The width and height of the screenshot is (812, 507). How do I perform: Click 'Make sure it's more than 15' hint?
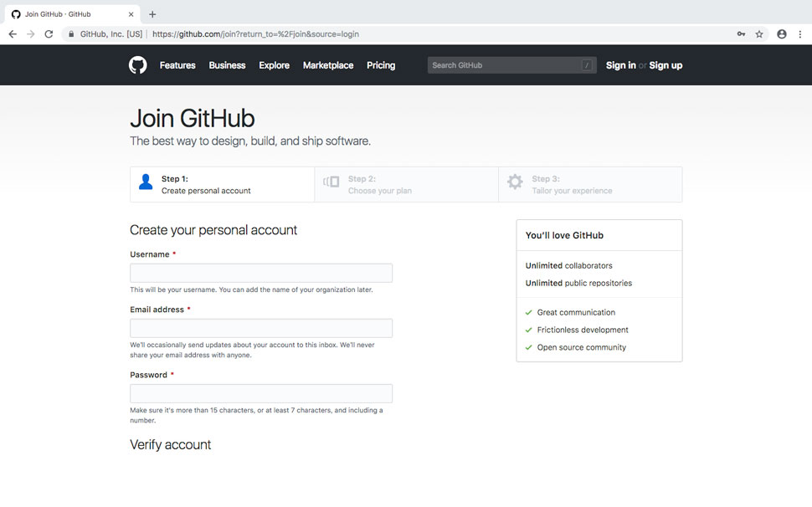click(256, 416)
